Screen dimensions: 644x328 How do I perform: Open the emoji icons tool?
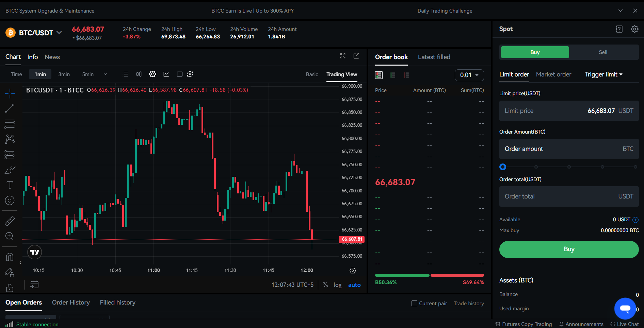(x=10, y=201)
